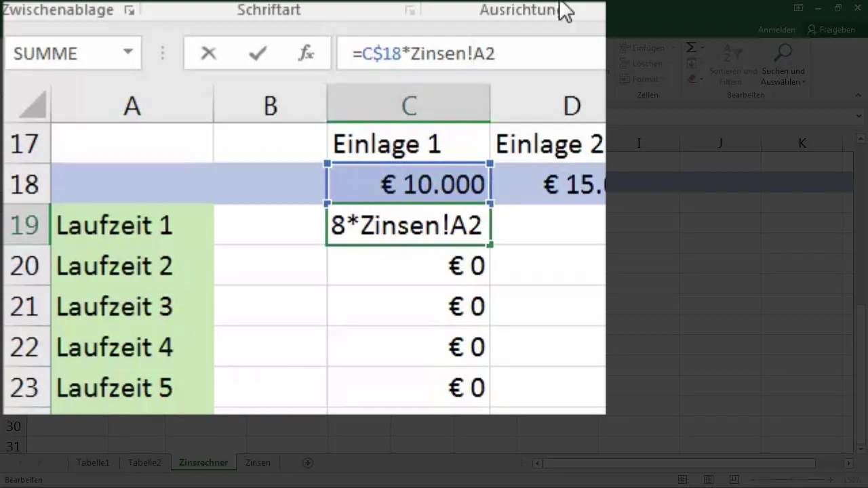Select column header K in background sheet
Viewport: 868px width, 488px height.
(802, 143)
